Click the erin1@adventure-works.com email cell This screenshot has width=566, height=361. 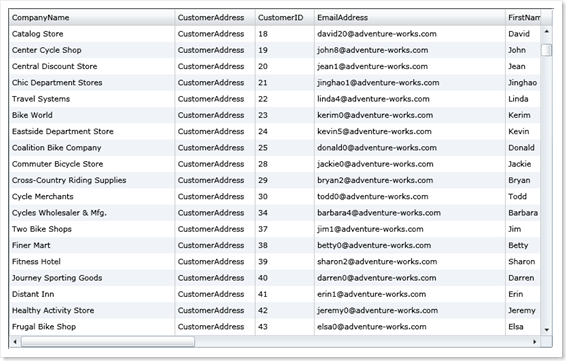pos(410,294)
